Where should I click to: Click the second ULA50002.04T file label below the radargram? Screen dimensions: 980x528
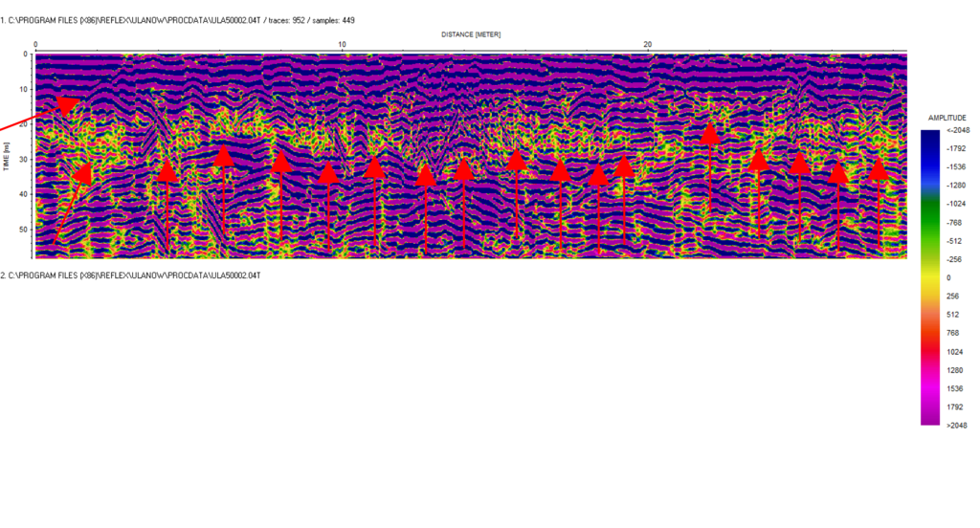131,275
